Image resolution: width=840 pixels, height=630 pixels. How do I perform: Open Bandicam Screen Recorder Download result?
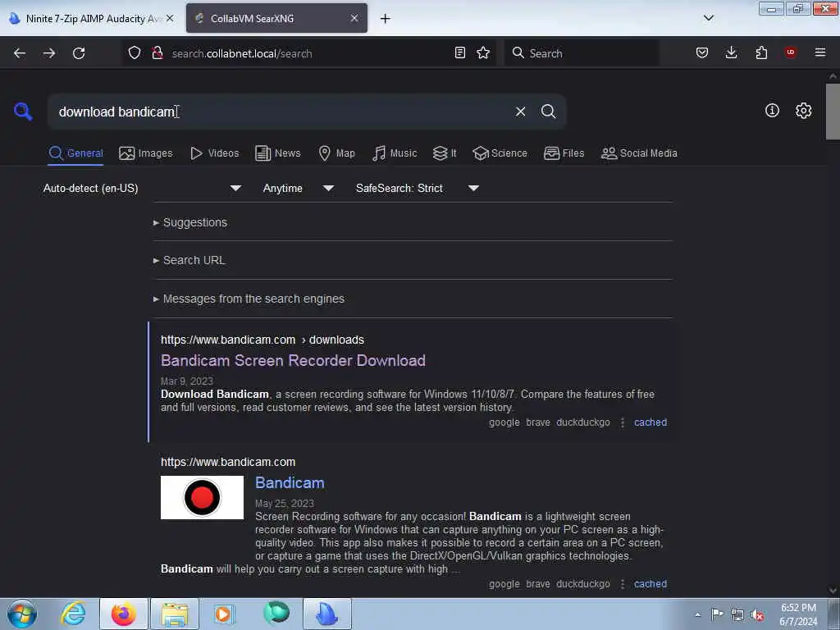[293, 361]
